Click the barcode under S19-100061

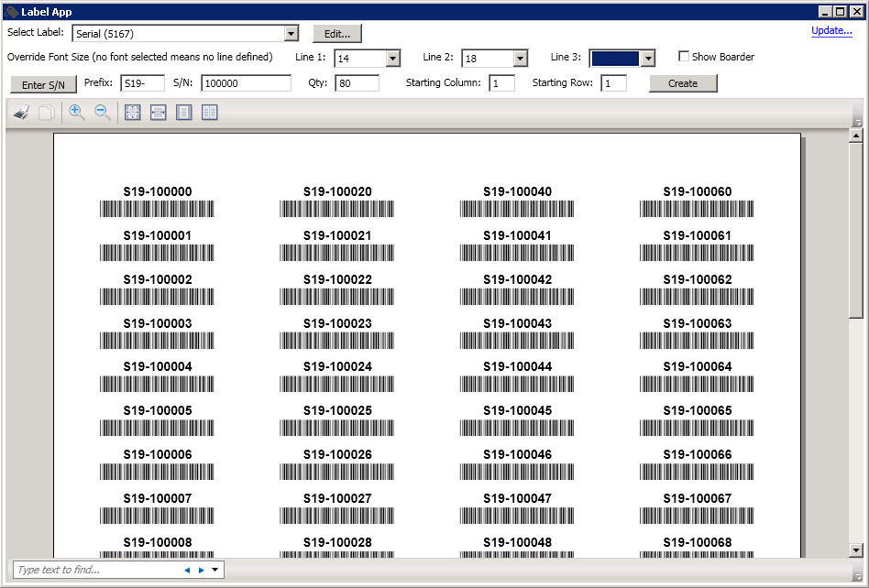pos(697,253)
